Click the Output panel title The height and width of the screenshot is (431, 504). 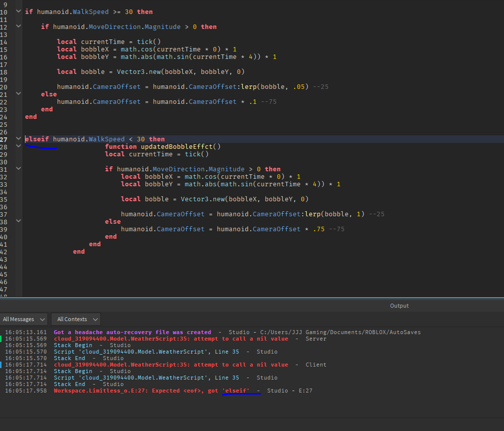399,306
